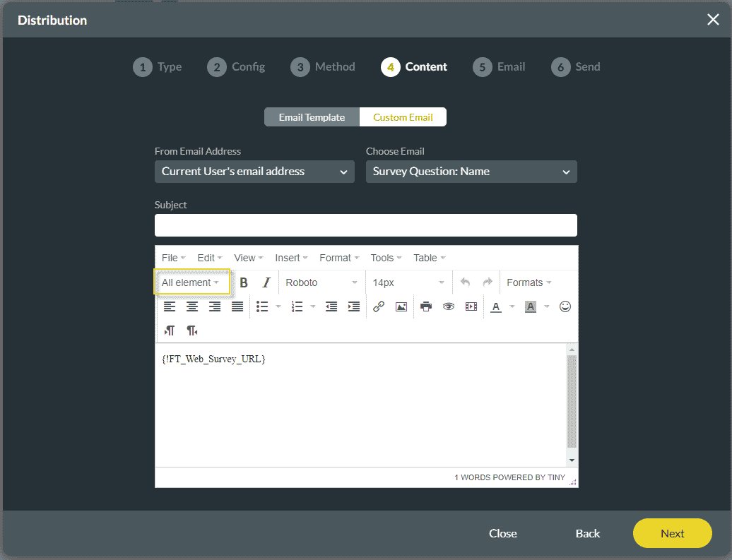Switch to the Email Template toggle

[x=312, y=117]
